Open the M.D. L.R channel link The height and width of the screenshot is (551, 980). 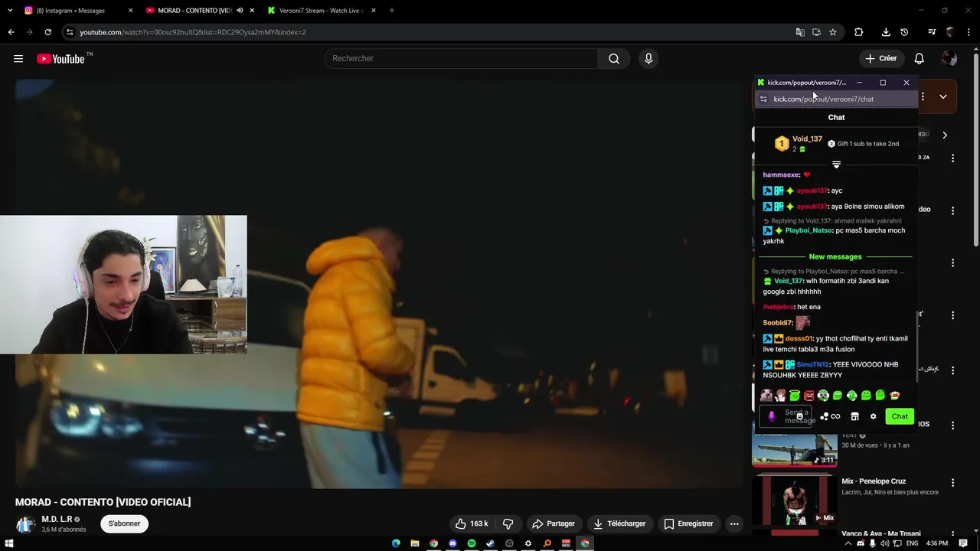coord(57,519)
